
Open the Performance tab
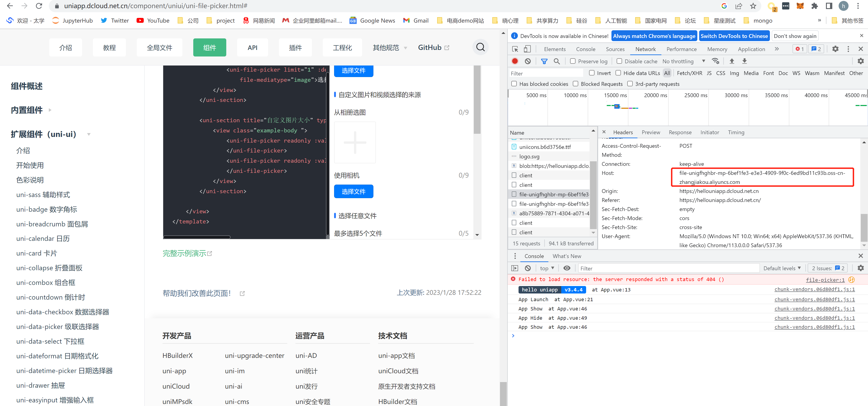681,49
